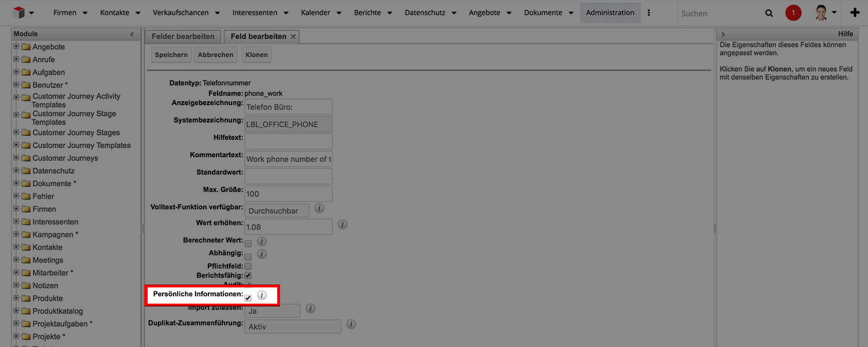Collapse the Module panel with arrow
This screenshot has height=347, width=868.
132,35
